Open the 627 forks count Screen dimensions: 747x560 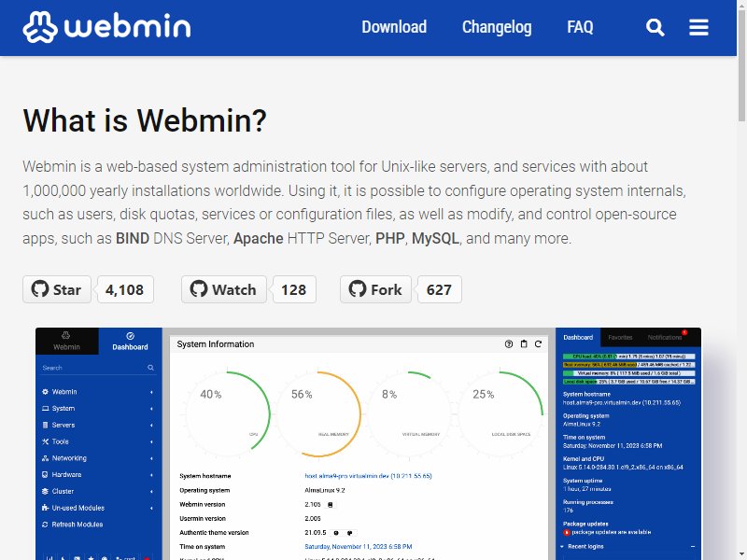click(x=439, y=289)
